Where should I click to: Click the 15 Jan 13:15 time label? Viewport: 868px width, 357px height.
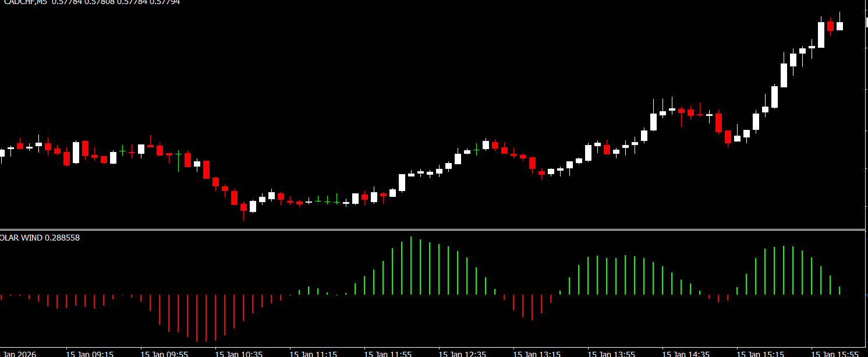coord(537,354)
